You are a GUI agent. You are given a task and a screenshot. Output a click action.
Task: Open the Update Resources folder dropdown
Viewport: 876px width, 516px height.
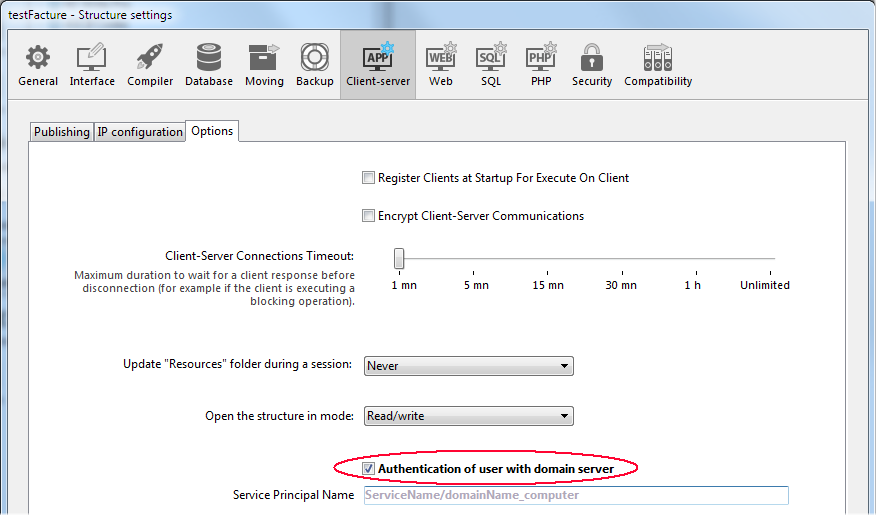[x=469, y=366]
